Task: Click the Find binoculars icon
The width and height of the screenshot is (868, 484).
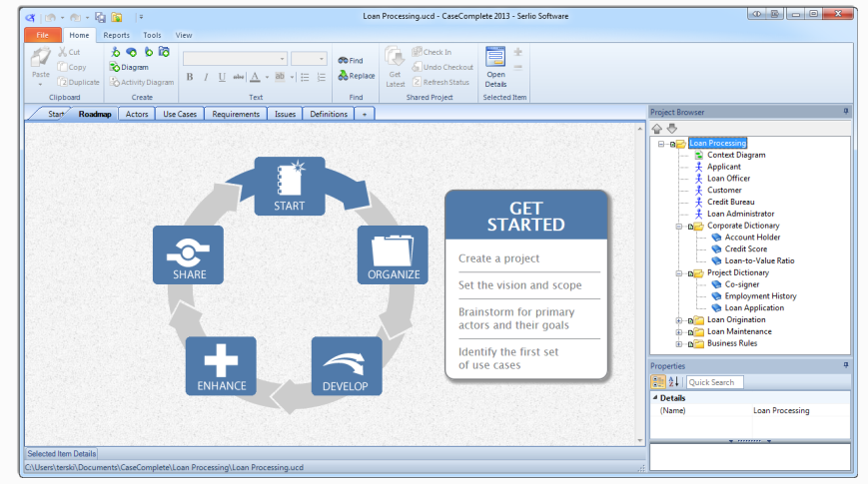Action: 343,61
